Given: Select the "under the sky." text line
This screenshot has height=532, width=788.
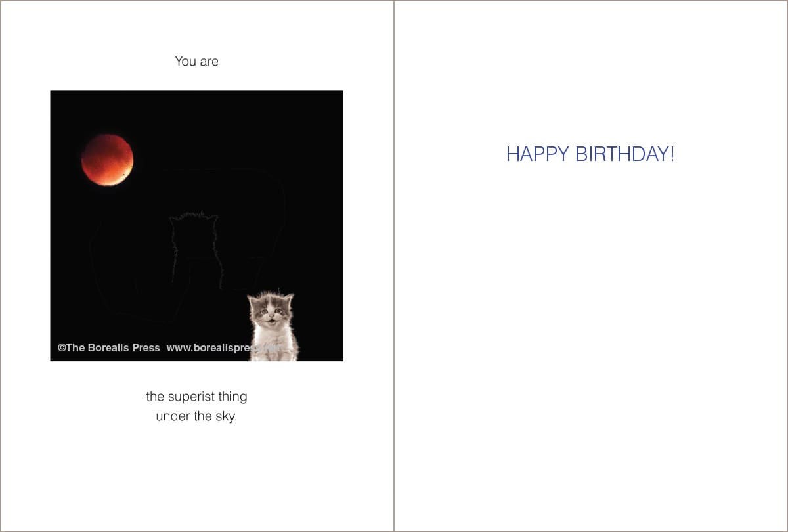Looking at the screenshot, I should click(x=196, y=416).
